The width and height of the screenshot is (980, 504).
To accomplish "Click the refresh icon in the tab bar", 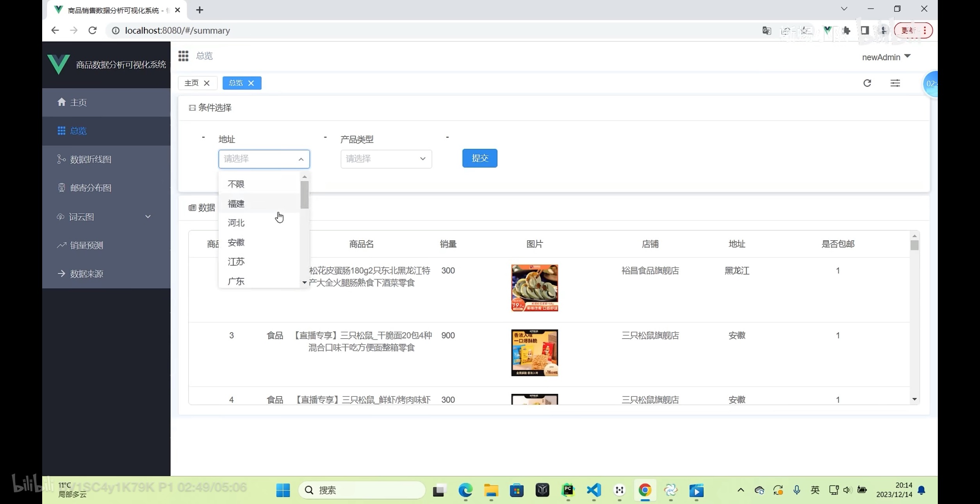I will click(x=867, y=83).
